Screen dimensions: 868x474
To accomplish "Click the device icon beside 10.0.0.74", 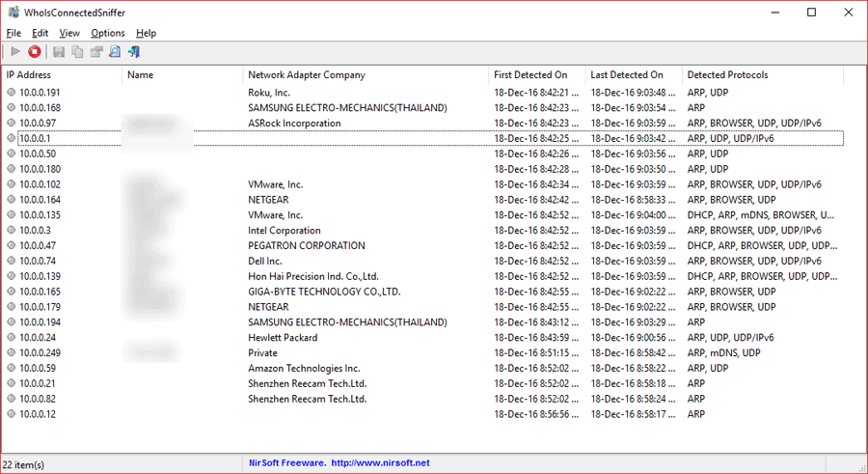I will click(11, 261).
